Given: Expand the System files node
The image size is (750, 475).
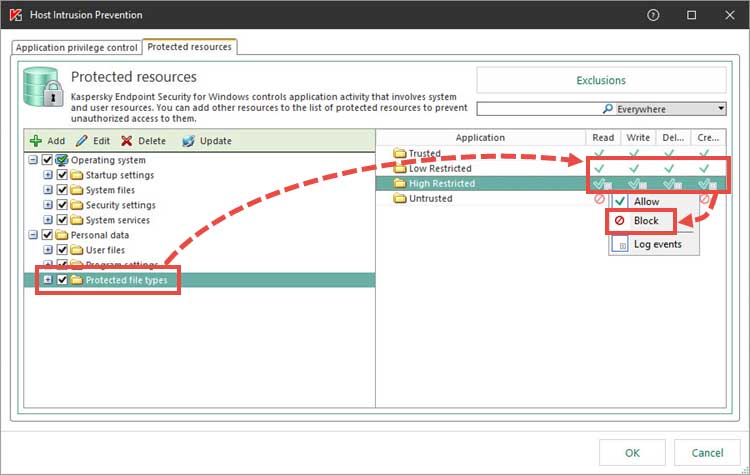Looking at the screenshot, I should (x=48, y=190).
